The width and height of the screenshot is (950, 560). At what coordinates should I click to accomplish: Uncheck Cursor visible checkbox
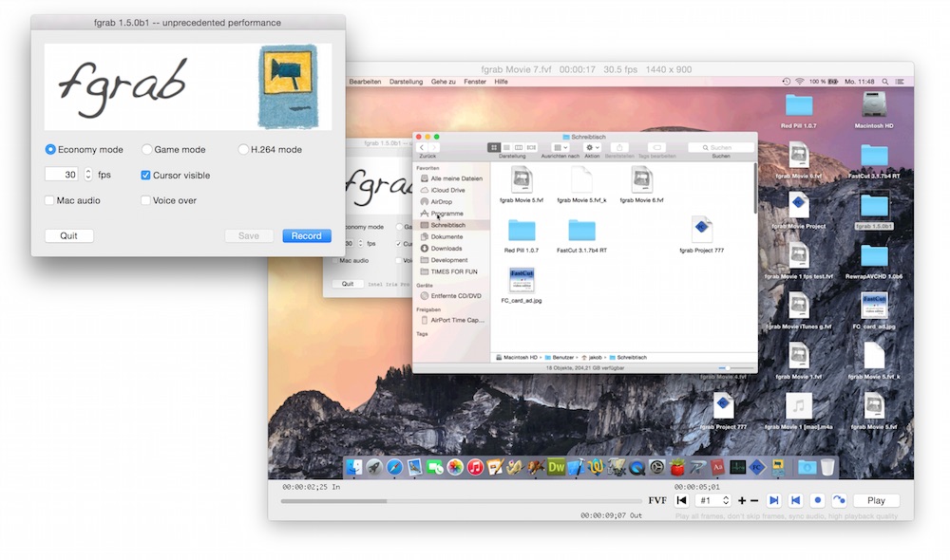(145, 175)
